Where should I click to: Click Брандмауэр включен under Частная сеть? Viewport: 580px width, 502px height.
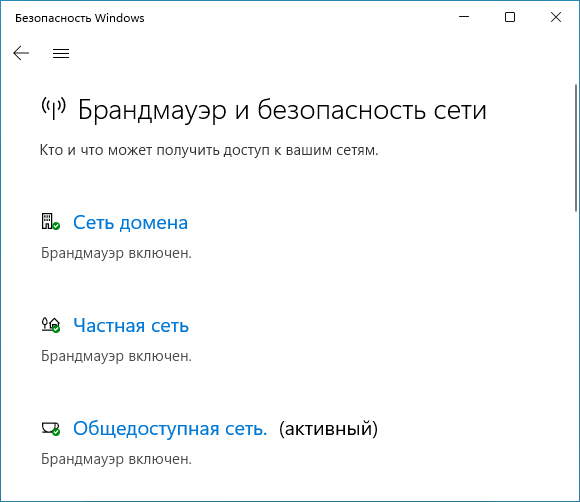[x=116, y=356]
